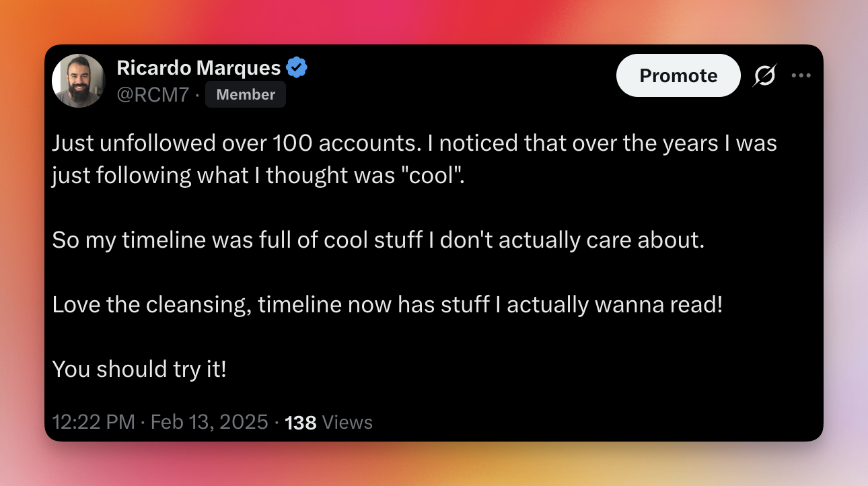Open the three-dot more options menu
The width and height of the screenshot is (868, 486).
(801, 75)
